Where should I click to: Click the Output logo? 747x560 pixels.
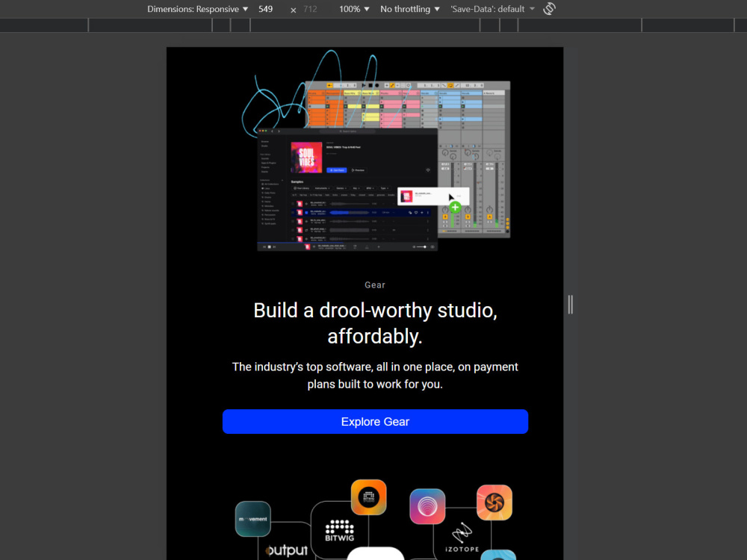click(286, 550)
